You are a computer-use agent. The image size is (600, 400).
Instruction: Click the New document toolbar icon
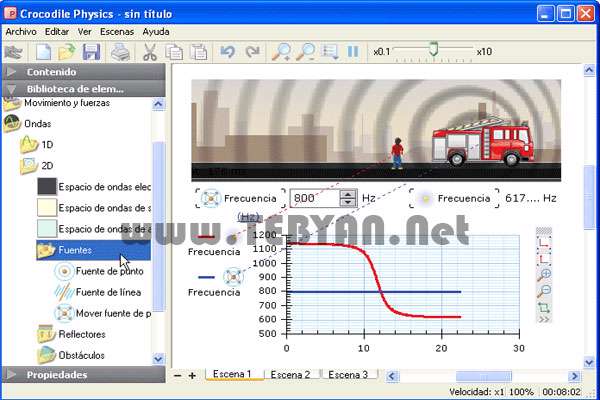tap(43, 52)
